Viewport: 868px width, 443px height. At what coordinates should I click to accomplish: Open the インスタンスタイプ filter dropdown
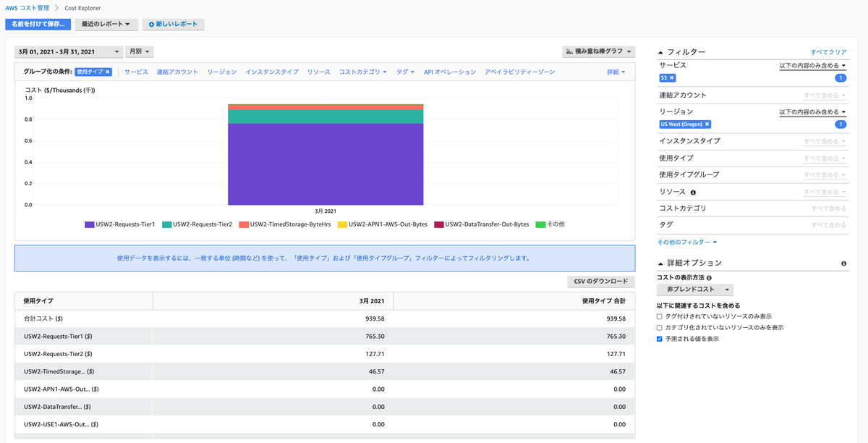pyautogui.click(x=825, y=141)
